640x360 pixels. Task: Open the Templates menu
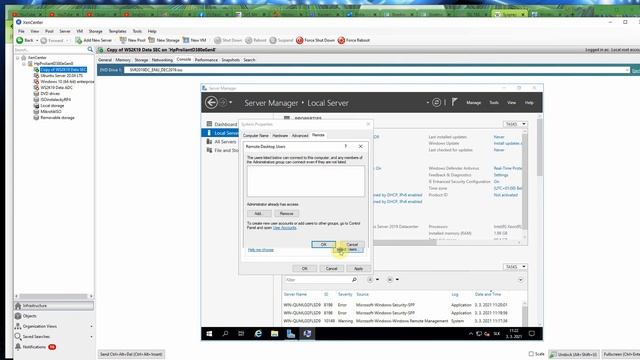[x=118, y=31]
